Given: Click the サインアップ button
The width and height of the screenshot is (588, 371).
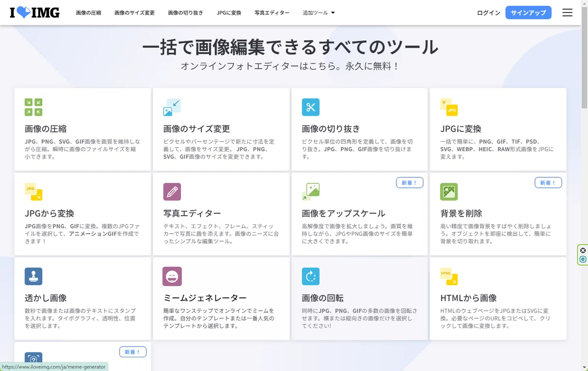Looking at the screenshot, I should 528,13.
